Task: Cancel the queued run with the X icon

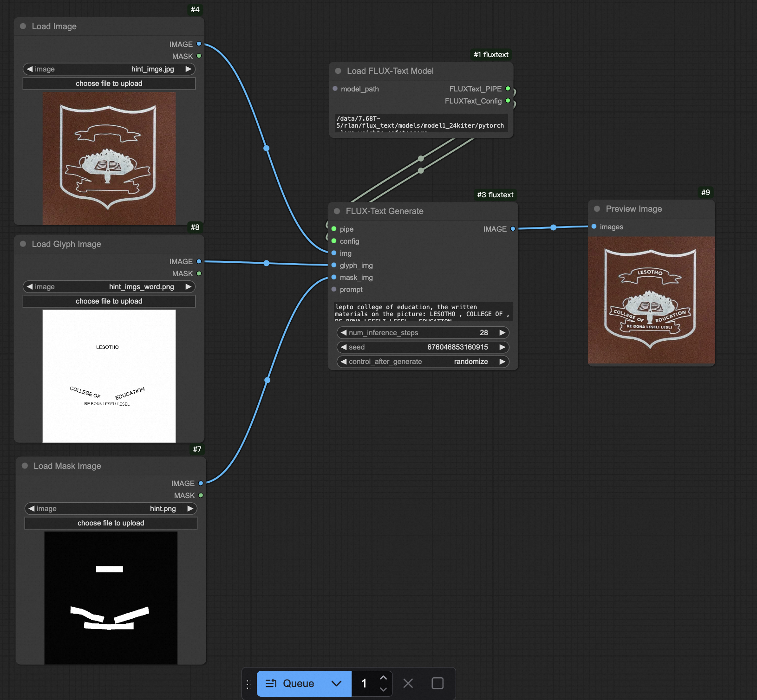Action: click(x=408, y=683)
